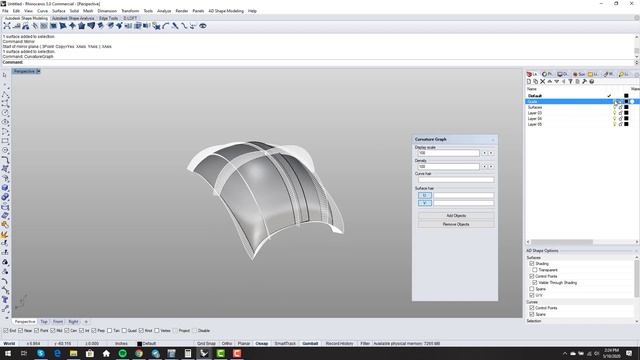
Task: Change Curve hair color field
Action: (456, 180)
